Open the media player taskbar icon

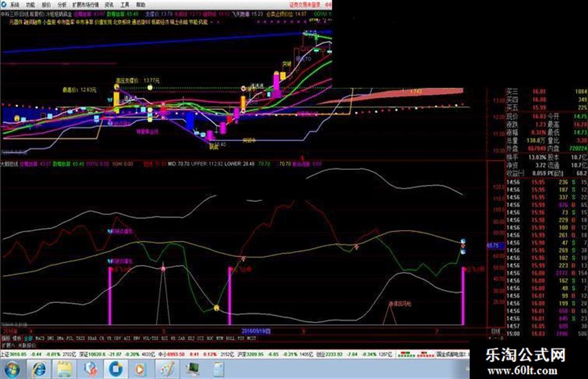(141, 369)
